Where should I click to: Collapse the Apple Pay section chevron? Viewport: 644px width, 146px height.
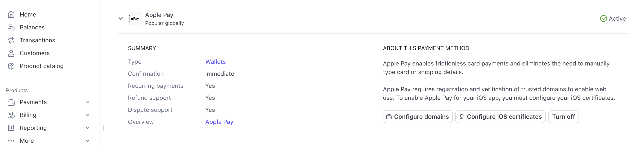(x=120, y=18)
